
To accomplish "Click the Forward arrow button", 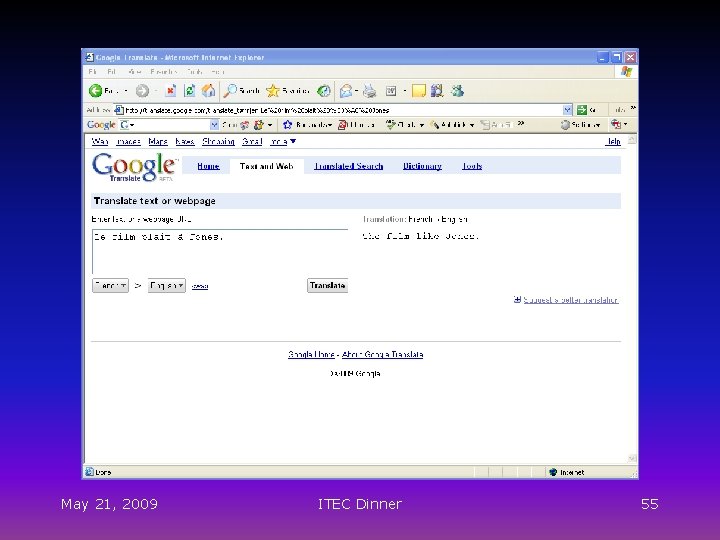I will pyautogui.click(x=142, y=91).
